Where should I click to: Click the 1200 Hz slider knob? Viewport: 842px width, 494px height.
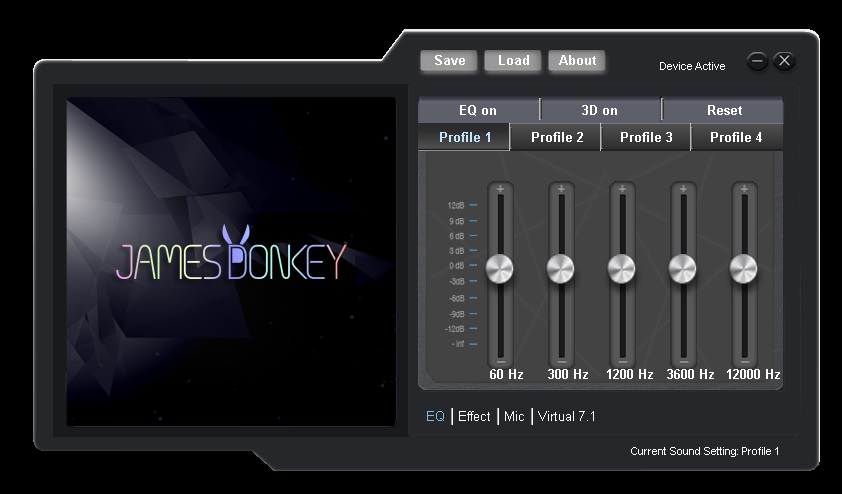(x=622, y=268)
